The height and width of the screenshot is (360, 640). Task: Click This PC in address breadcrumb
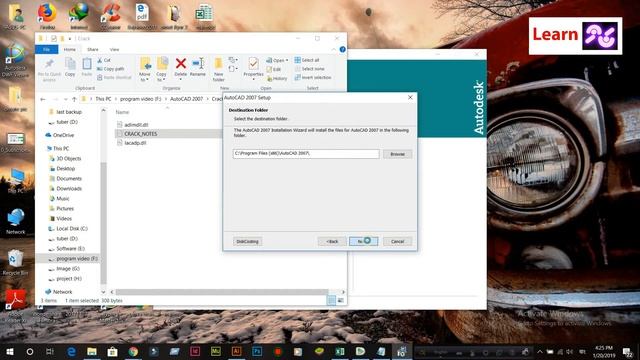pos(103,99)
